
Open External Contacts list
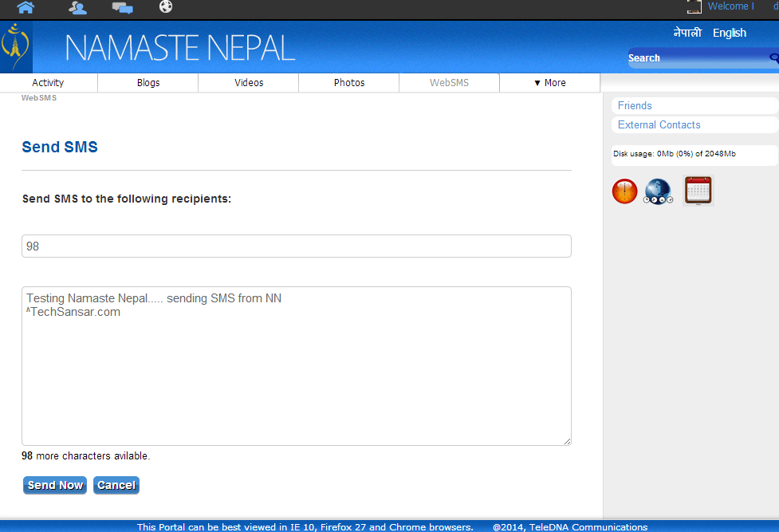[x=694, y=124]
